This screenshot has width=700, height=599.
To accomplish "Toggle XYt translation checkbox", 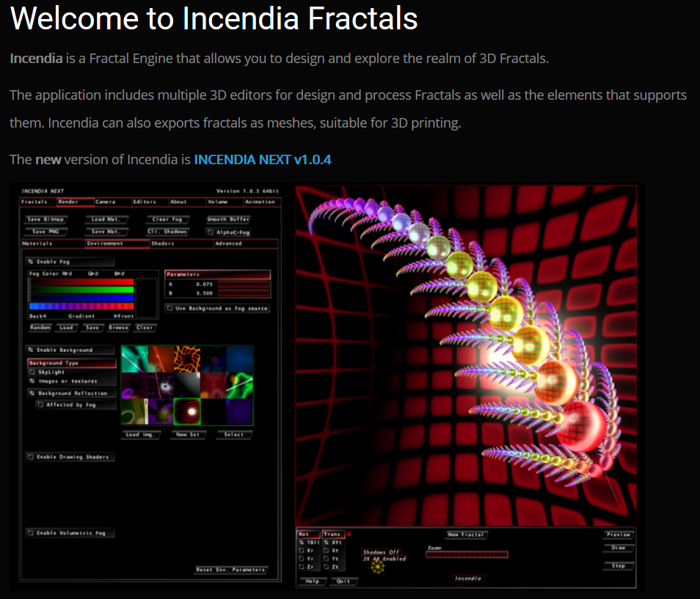I will (327, 543).
